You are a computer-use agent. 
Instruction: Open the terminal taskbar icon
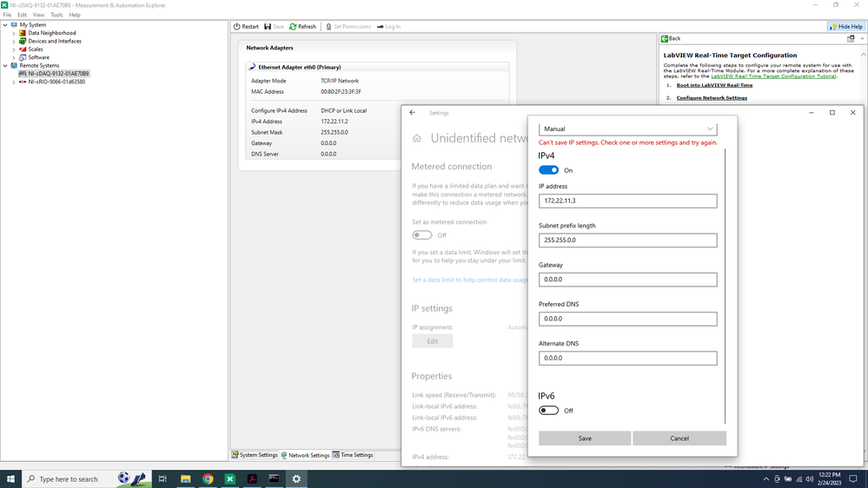pos(274,478)
